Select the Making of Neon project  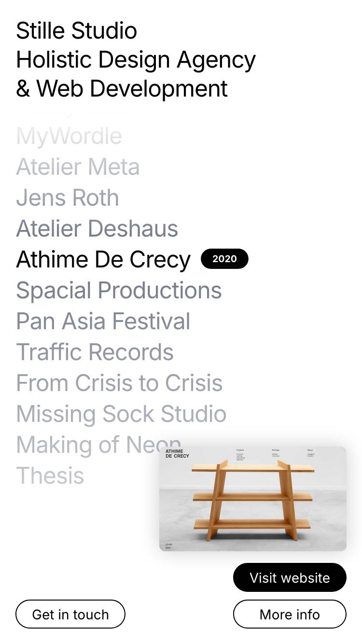pos(87,444)
